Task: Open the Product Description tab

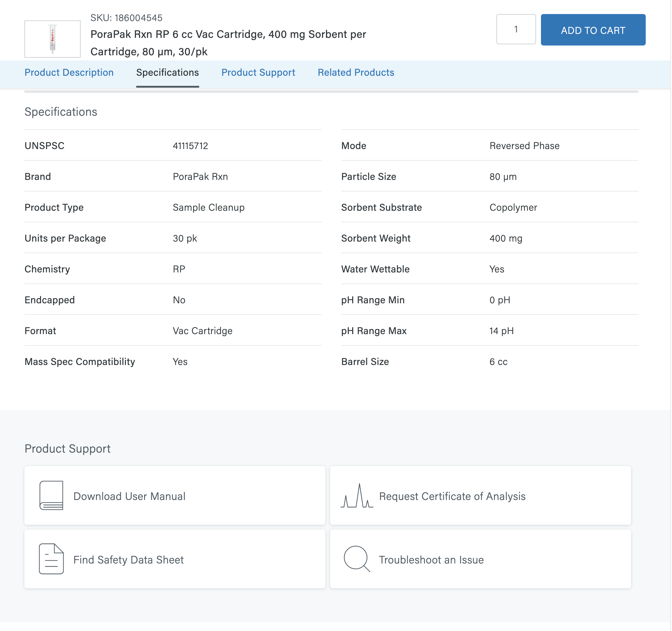Action: pos(69,72)
